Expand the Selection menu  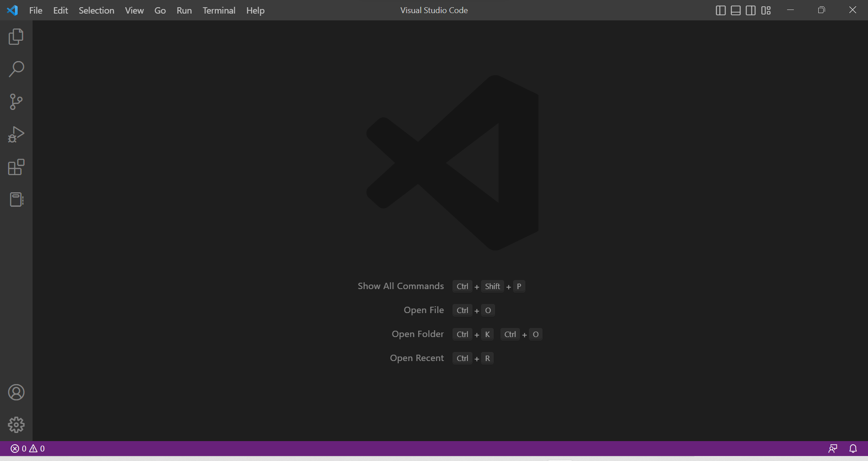pos(96,10)
